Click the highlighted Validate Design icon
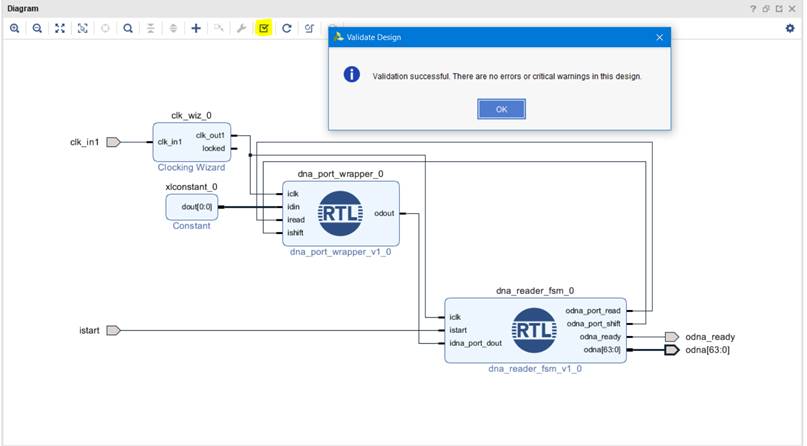 click(x=264, y=29)
